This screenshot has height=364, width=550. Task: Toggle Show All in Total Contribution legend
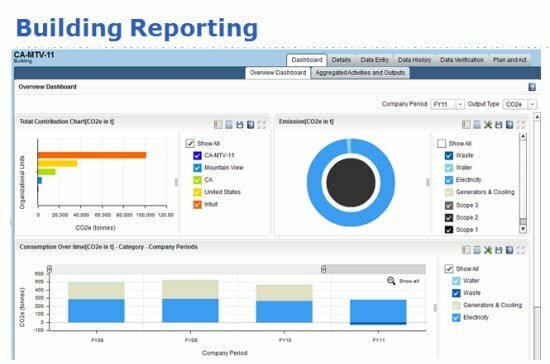[190, 143]
